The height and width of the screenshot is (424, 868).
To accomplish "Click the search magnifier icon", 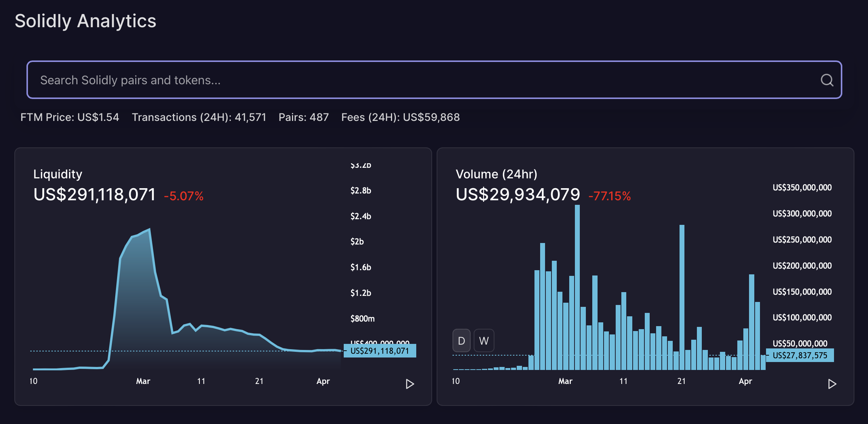I will point(827,80).
